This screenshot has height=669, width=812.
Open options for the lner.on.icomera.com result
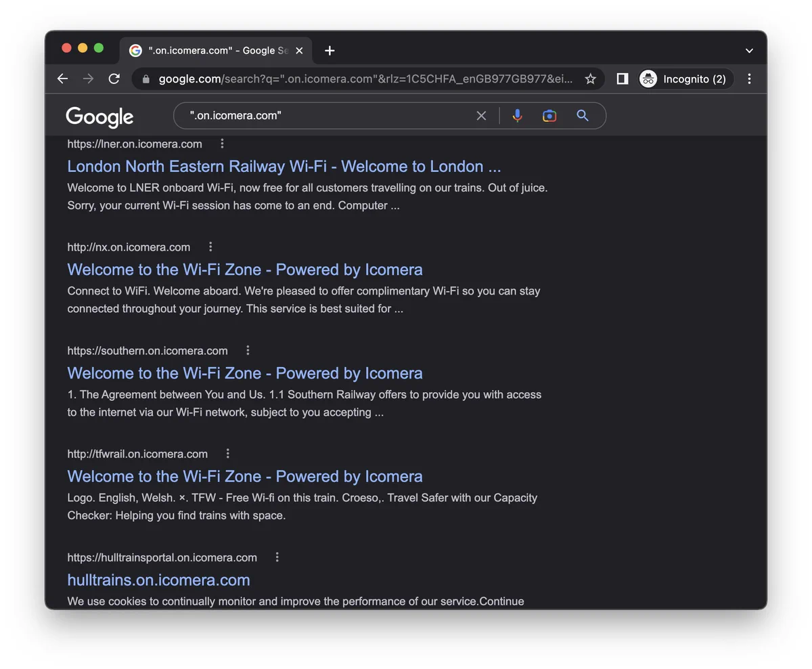[x=222, y=144]
